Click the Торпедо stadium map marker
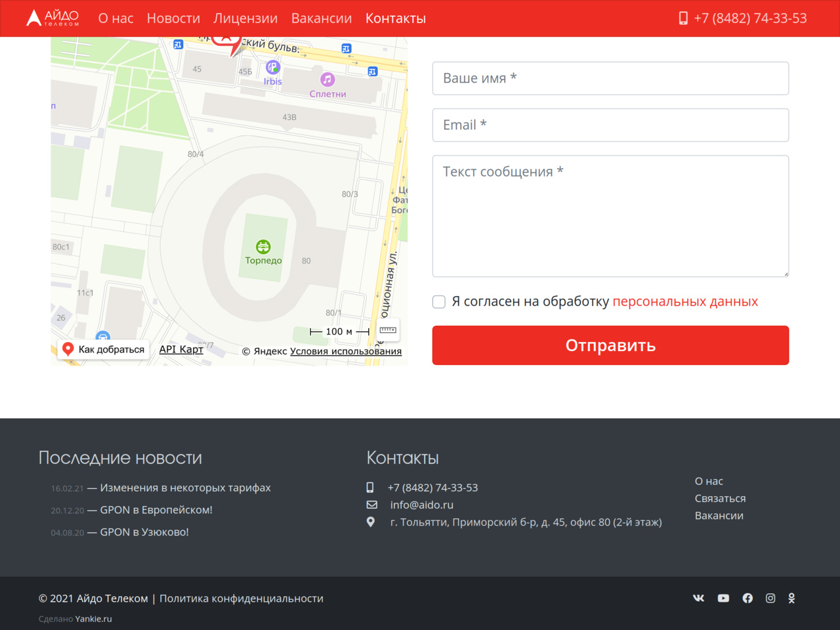This screenshot has width=840, height=630. (263, 247)
